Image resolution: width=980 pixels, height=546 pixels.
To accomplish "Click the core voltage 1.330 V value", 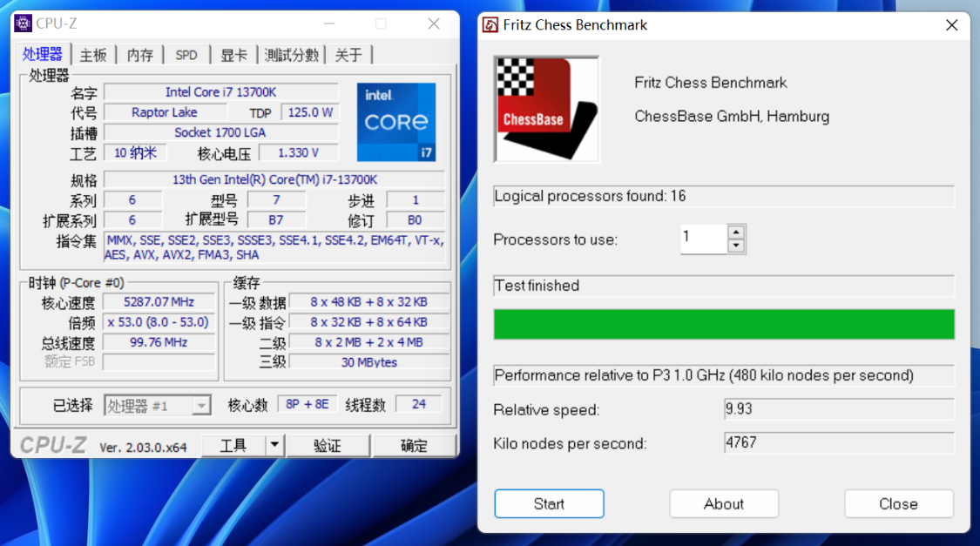I will point(299,153).
